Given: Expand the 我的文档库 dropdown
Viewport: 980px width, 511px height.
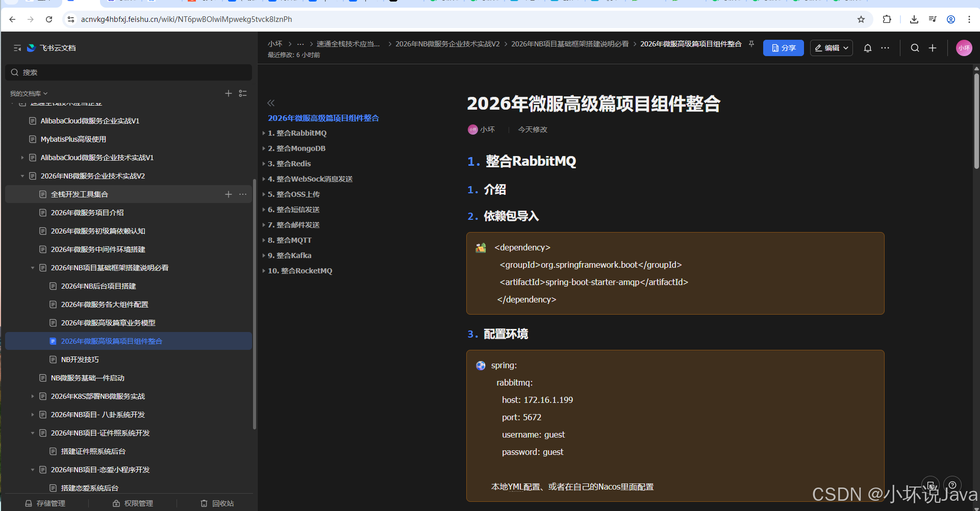Looking at the screenshot, I should [x=45, y=93].
